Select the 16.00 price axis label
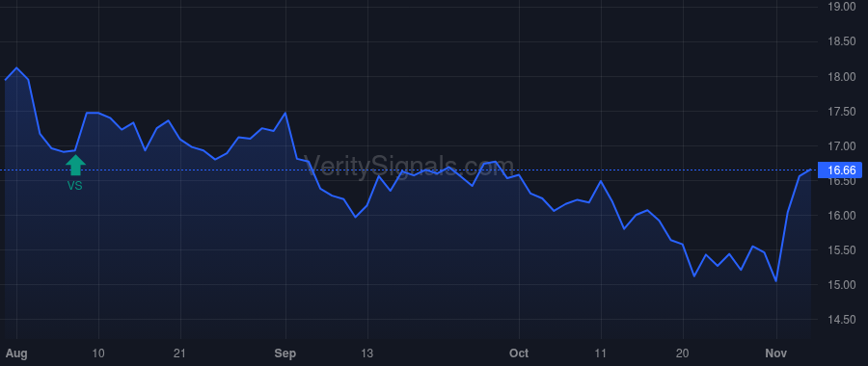Screen dimensions: 868x366 click(x=841, y=216)
